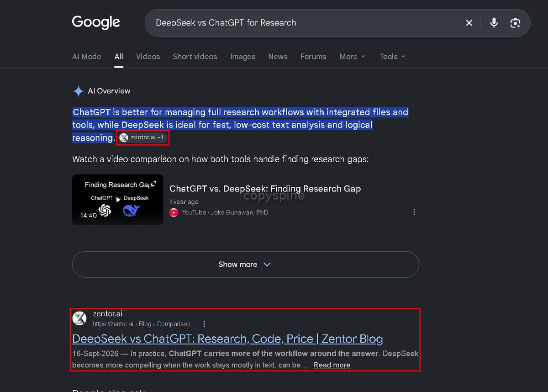Start voice search with microphone icon
The width and height of the screenshot is (548, 392).
[x=494, y=23]
